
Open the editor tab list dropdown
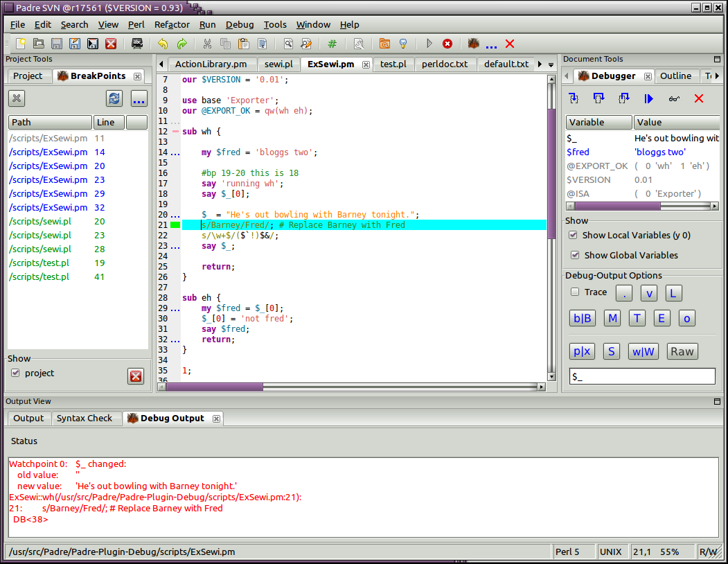pos(551,64)
